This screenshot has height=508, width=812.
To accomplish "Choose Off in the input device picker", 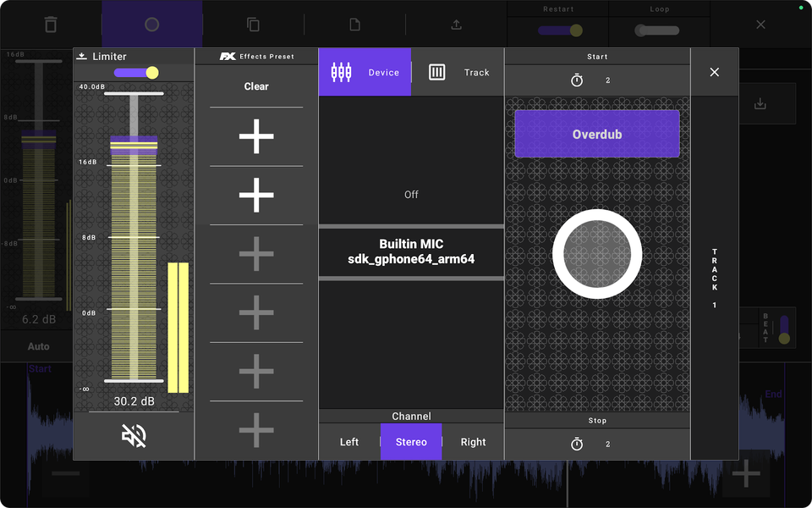I will click(x=411, y=194).
